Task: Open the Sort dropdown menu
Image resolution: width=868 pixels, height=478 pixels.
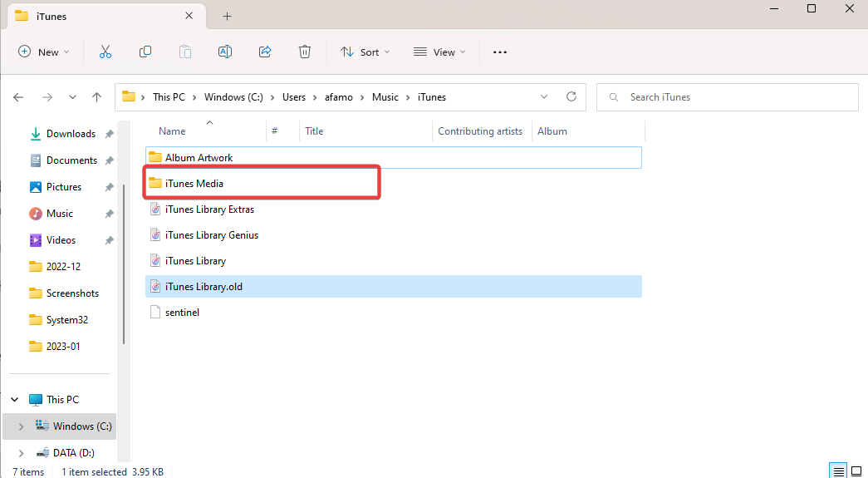Action: coord(365,52)
